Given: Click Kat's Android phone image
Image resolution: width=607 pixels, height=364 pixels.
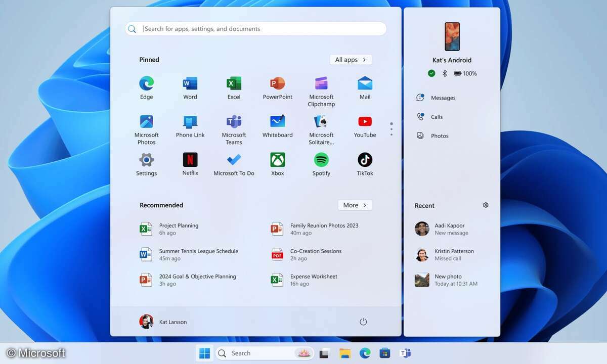Looking at the screenshot, I should tap(452, 36).
